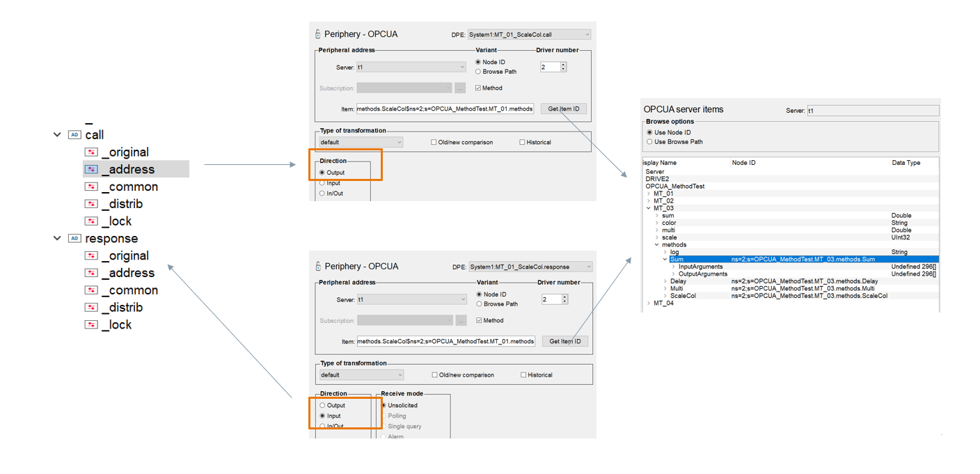Screen dimensions: 980x474
Task: Collapse the call node in the tree
Action: click(x=57, y=135)
